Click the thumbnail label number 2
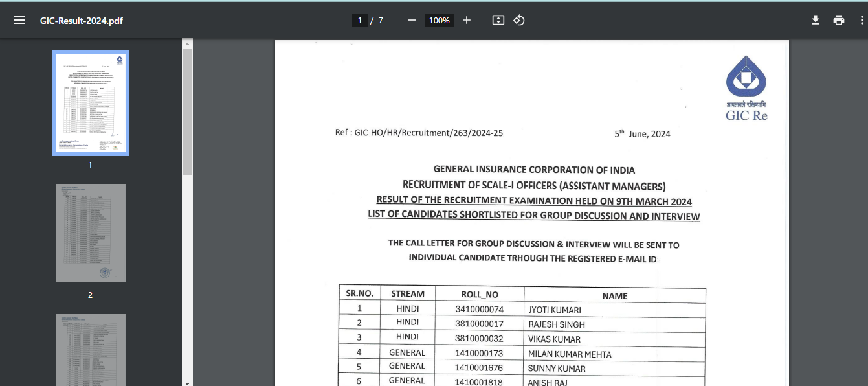The image size is (868, 386). tap(90, 295)
